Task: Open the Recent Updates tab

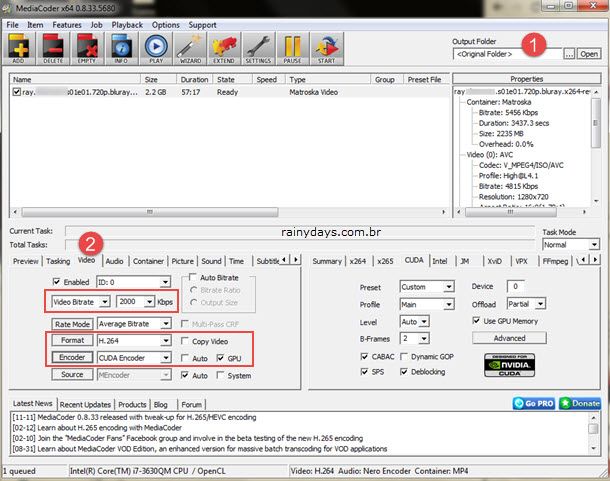Action: click(85, 404)
